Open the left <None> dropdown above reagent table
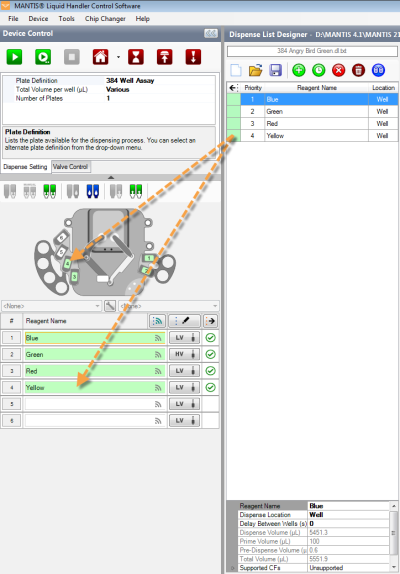The width and height of the screenshot is (400, 574). [x=52, y=306]
